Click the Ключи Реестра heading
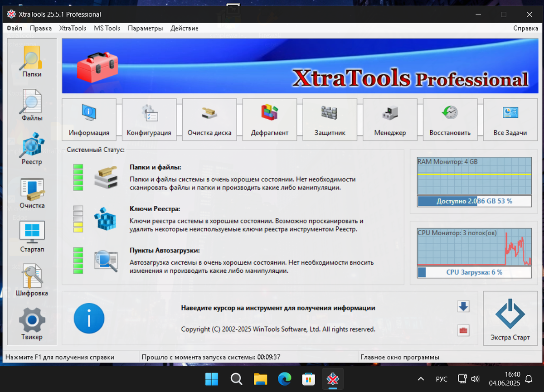The height and width of the screenshot is (392, 544). click(155, 209)
